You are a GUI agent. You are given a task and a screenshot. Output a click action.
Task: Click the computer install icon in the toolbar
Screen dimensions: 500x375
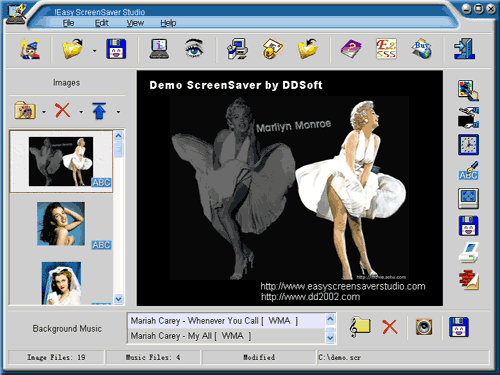[x=237, y=49]
